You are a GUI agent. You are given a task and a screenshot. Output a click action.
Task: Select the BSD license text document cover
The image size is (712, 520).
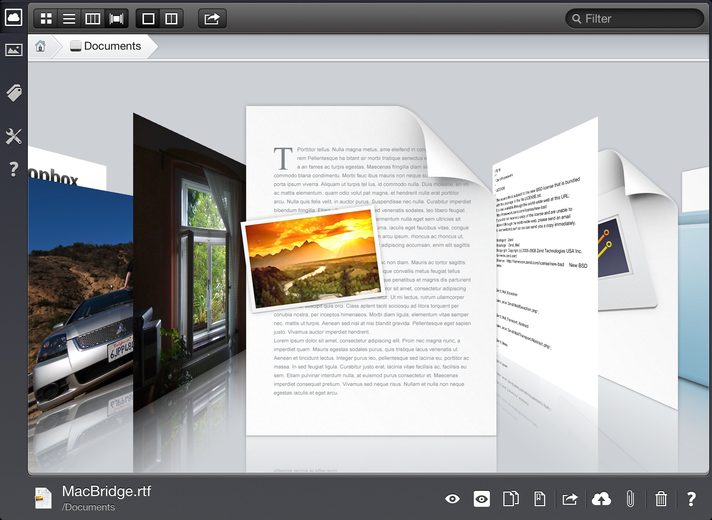click(x=547, y=261)
